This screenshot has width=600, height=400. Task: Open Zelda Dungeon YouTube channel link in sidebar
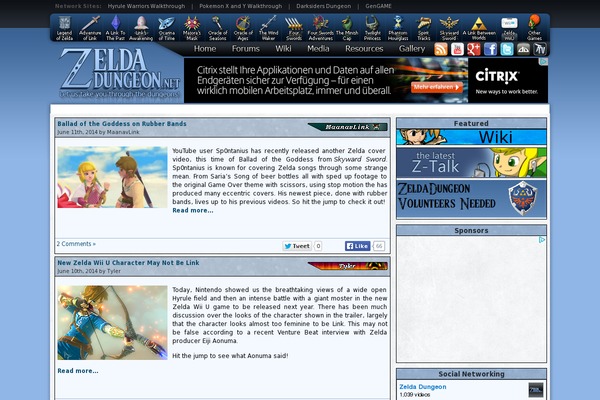[x=422, y=387]
